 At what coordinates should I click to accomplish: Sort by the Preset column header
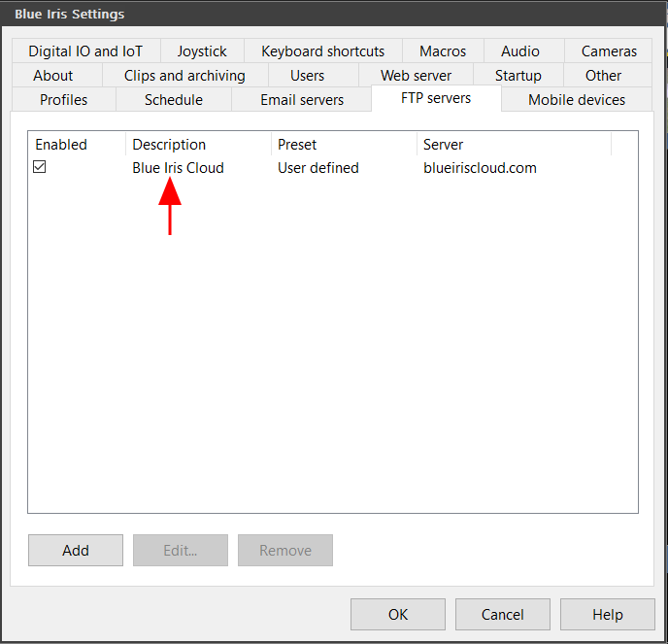pyautogui.click(x=344, y=144)
